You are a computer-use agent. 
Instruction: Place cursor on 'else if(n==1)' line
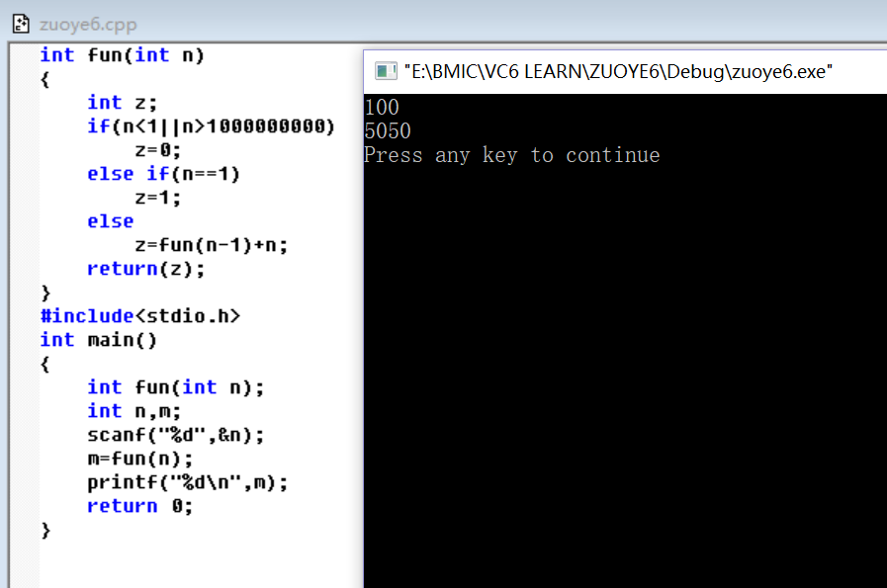pos(163,174)
